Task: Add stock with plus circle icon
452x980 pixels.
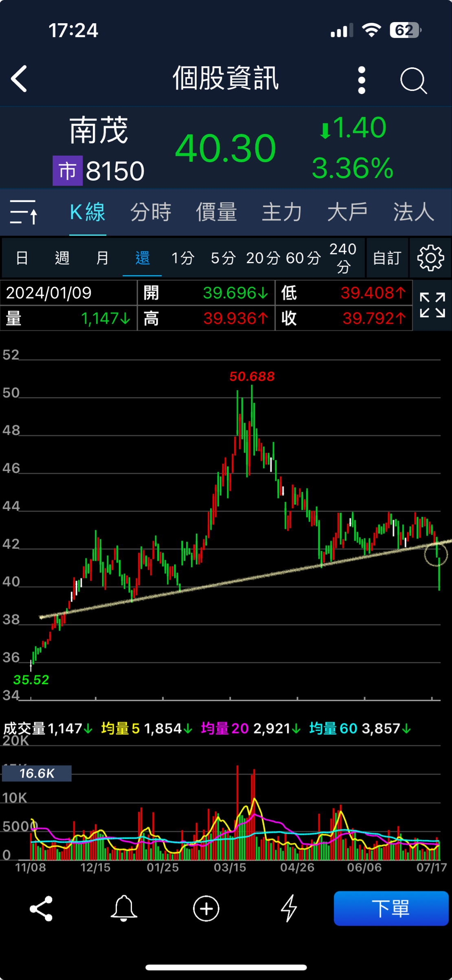Action: pos(206,908)
